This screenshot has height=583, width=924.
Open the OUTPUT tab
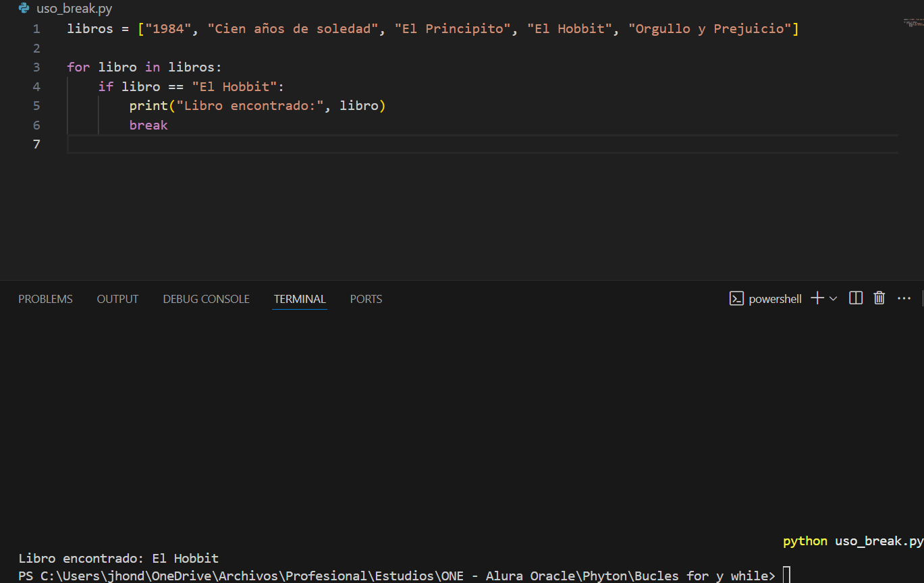point(117,299)
